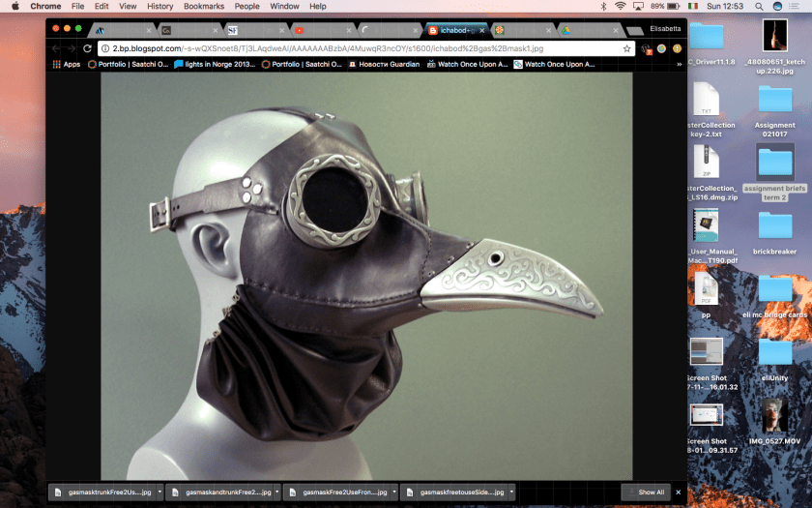Expand options arrow for gasmaskandtrunkFree2 download
Viewport: 812px width, 508px height.
[276, 493]
